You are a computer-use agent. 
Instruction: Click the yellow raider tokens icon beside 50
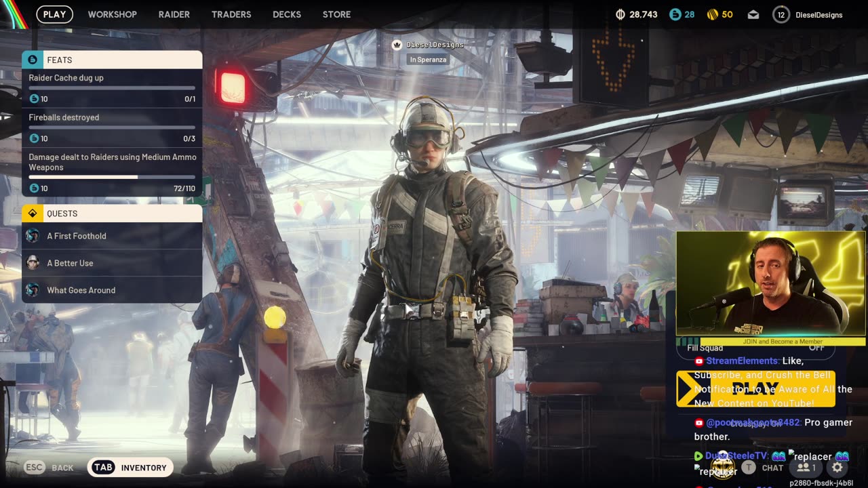[x=712, y=14]
